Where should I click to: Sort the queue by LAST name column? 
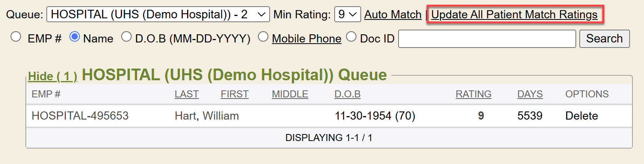[187, 94]
